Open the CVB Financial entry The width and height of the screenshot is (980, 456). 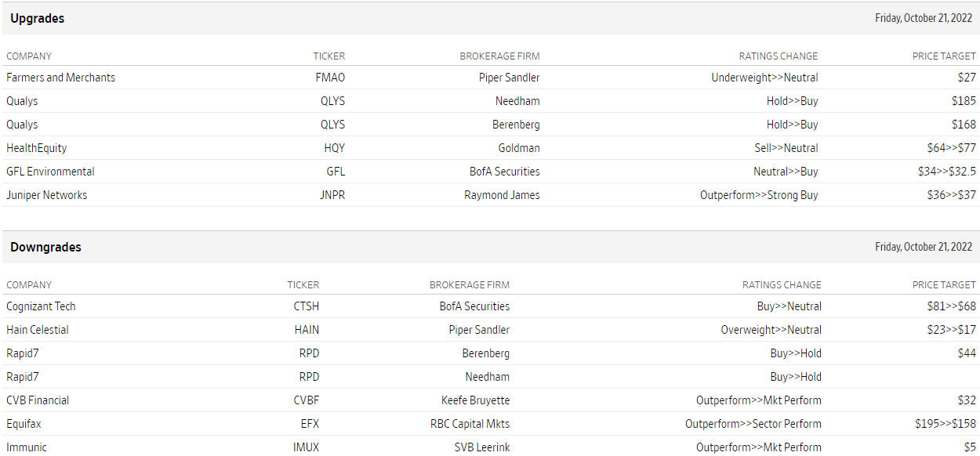[38, 400]
